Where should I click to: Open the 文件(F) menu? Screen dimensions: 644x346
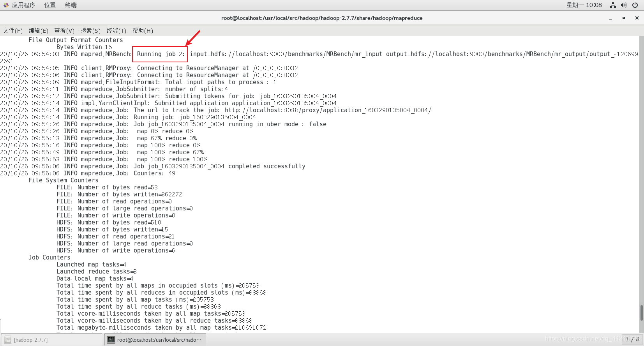tap(13, 30)
